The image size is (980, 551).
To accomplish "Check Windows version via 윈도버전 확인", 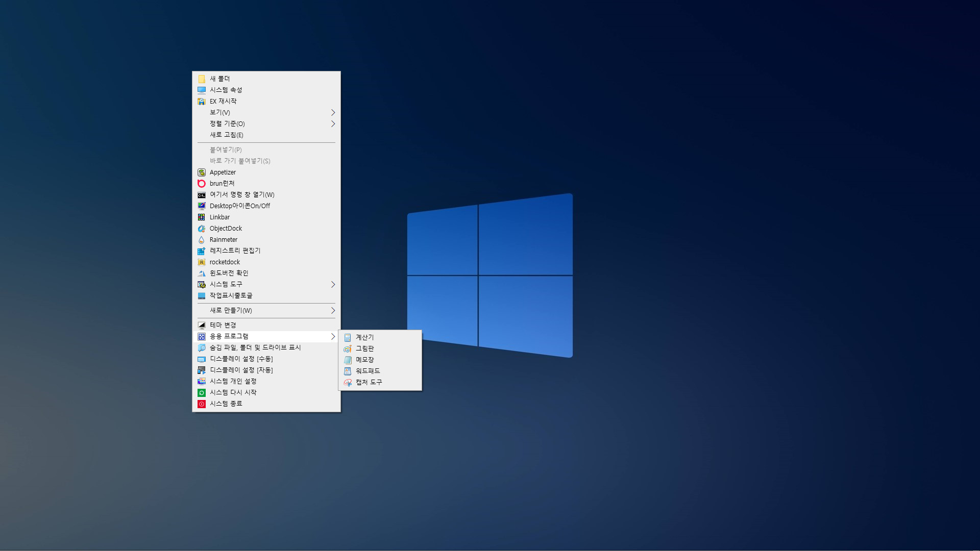I will click(x=266, y=273).
